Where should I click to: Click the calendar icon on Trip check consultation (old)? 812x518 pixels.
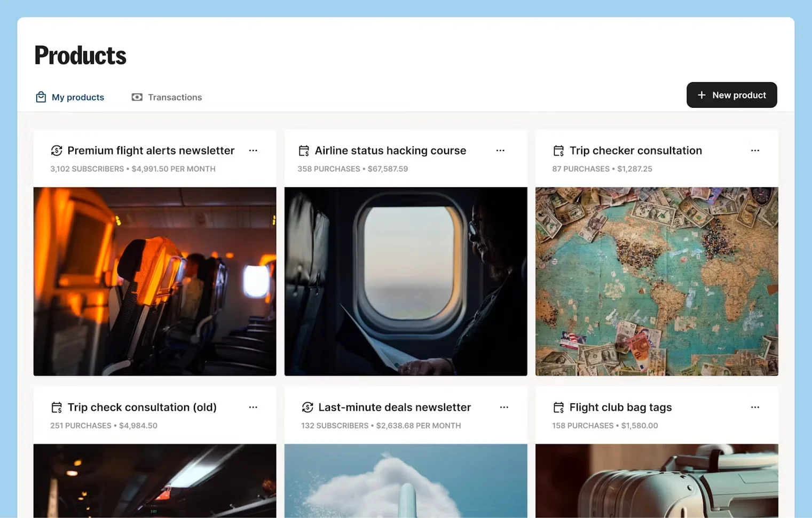click(57, 407)
